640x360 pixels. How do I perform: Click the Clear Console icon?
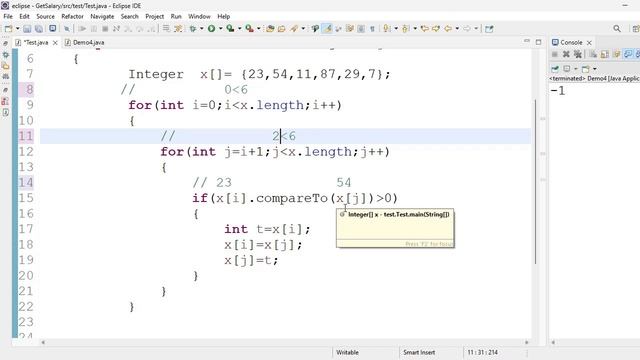click(x=593, y=54)
